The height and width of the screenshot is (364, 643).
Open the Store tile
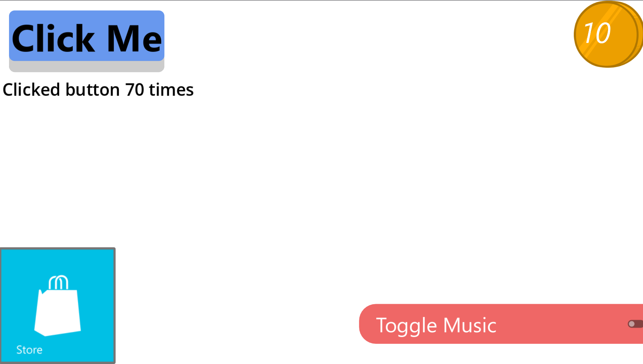pyautogui.click(x=58, y=305)
